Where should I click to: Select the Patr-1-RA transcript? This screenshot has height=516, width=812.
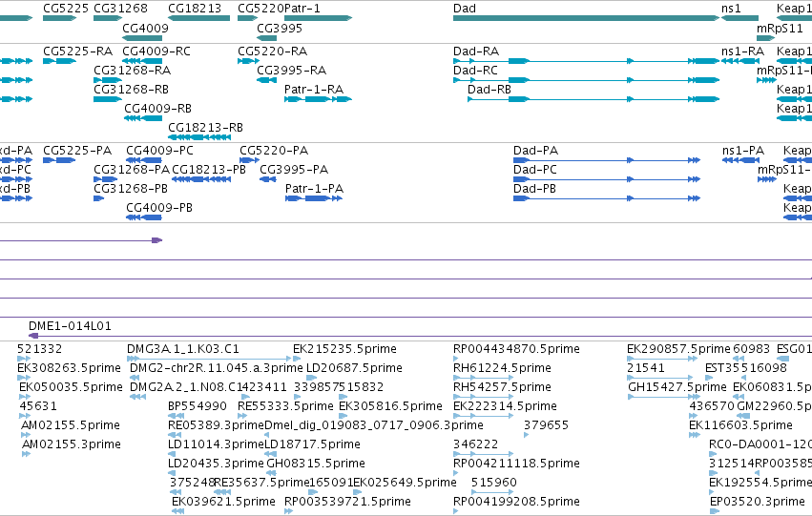coord(318,99)
